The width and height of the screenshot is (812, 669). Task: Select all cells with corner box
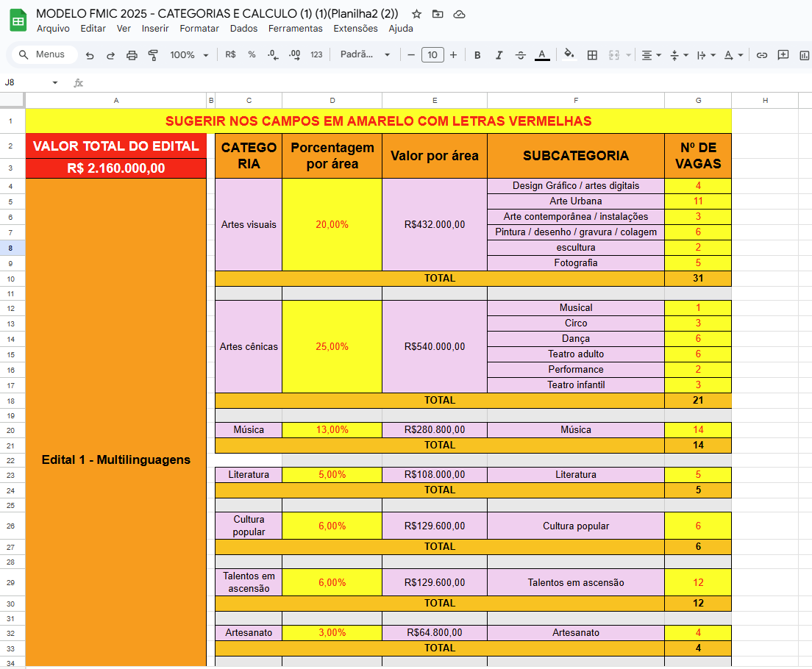click(12, 101)
